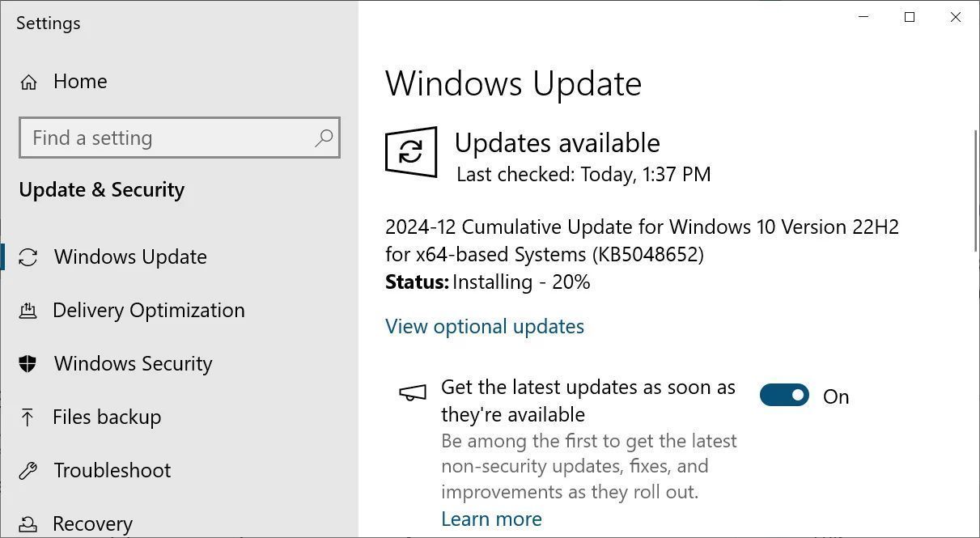Click the Recovery icon in sidebar
980x538 pixels.
(x=28, y=524)
